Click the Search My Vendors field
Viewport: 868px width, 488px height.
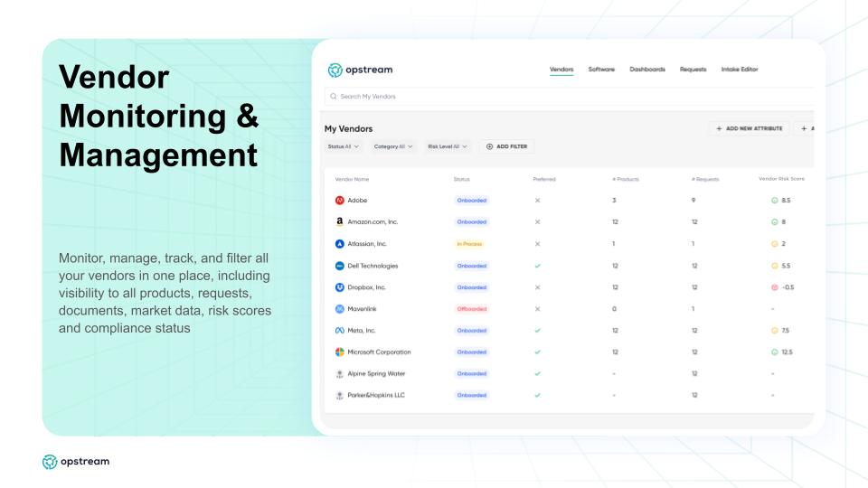point(569,97)
